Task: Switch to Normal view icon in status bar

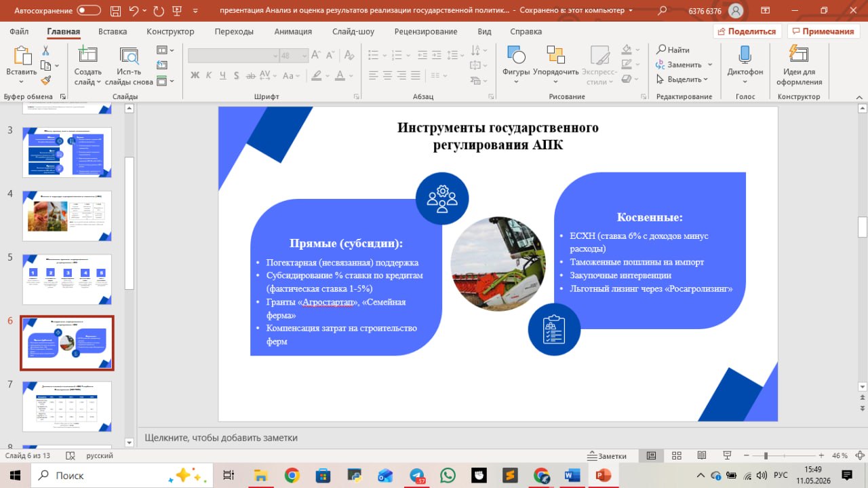Action: click(651, 456)
